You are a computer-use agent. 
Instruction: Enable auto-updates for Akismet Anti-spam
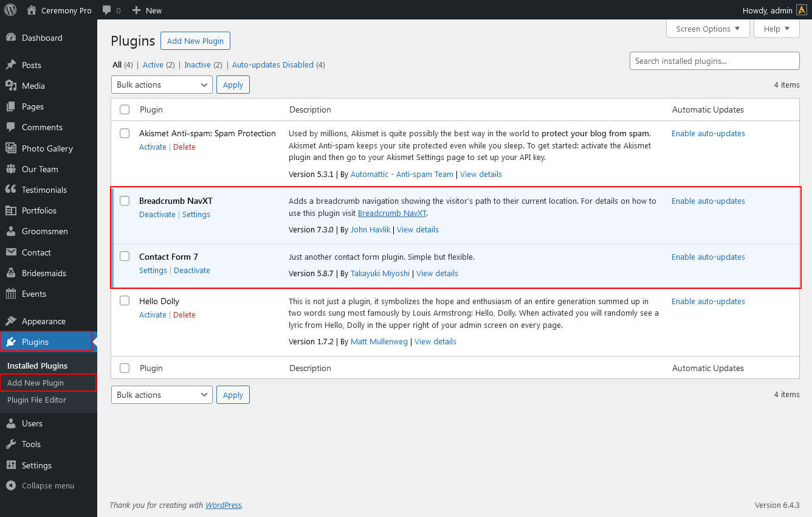coord(708,133)
